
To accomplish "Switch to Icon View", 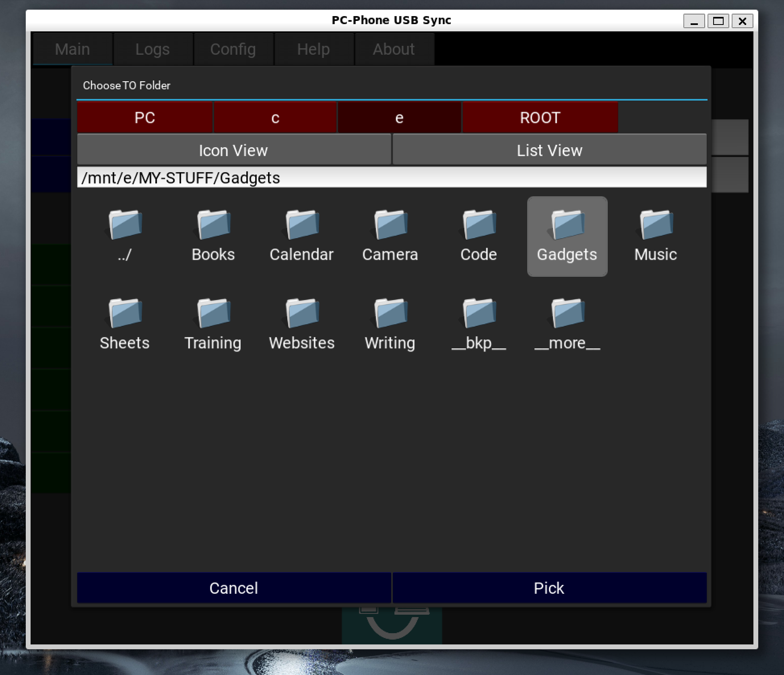I will 233,150.
